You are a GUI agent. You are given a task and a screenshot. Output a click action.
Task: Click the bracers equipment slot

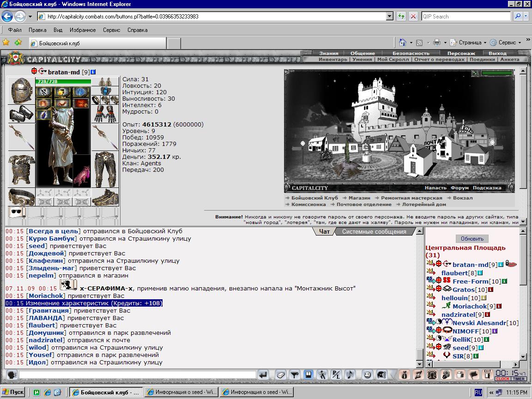click(21, 114)
